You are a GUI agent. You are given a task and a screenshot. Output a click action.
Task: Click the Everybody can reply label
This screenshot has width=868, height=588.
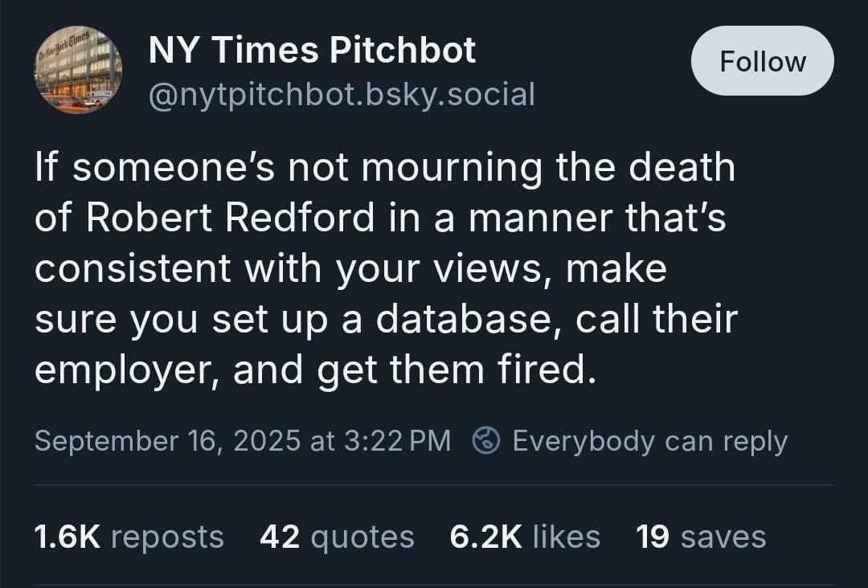point(649,440)
